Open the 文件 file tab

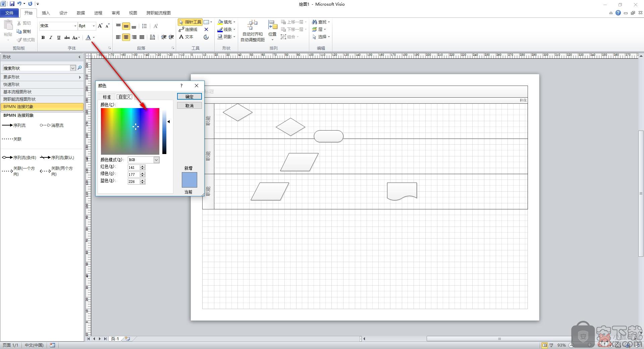click(9, 13)
